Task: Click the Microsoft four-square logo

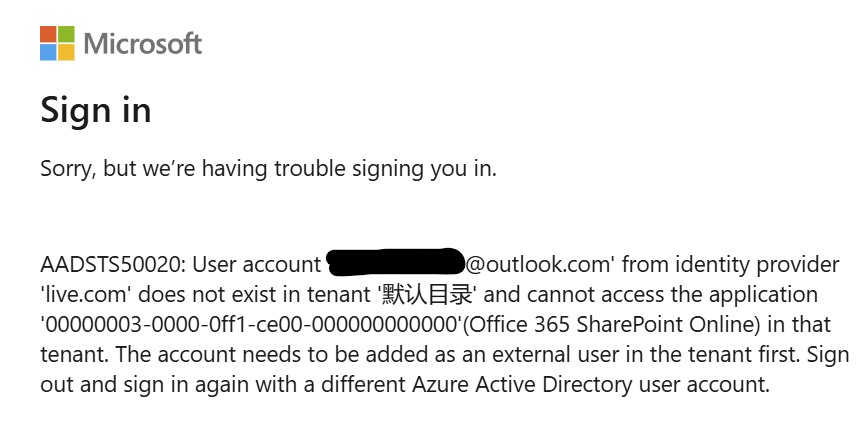Action: click(x=57, y=43)
